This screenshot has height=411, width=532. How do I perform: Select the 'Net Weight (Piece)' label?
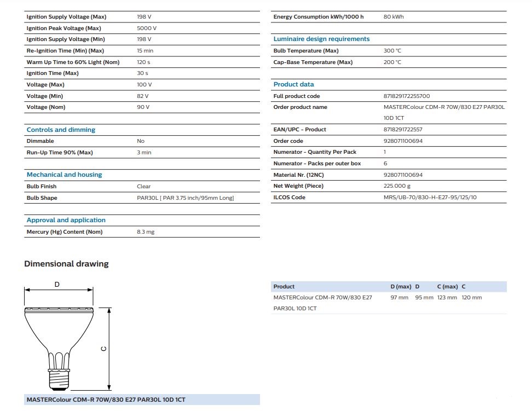(299, 186)
